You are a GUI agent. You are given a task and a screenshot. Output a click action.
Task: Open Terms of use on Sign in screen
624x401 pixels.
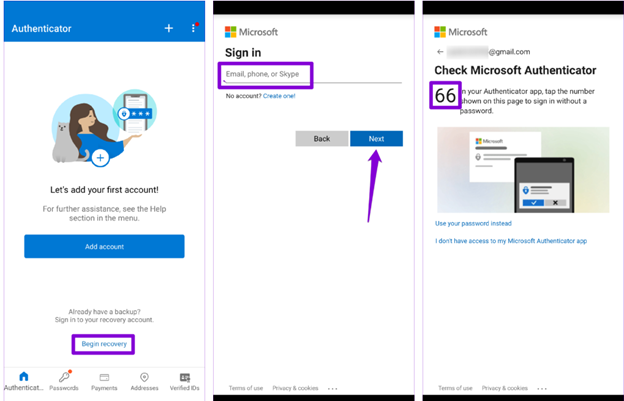pos(245,388)
